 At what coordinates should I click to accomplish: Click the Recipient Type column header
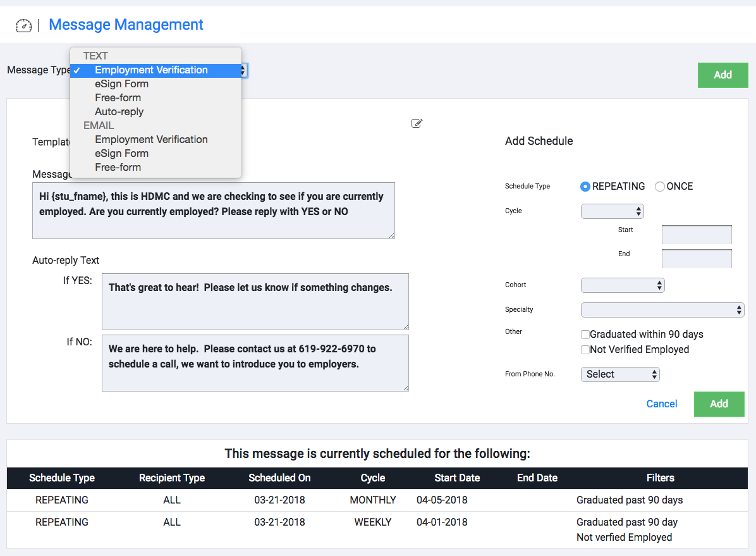[x=172, y=478]
